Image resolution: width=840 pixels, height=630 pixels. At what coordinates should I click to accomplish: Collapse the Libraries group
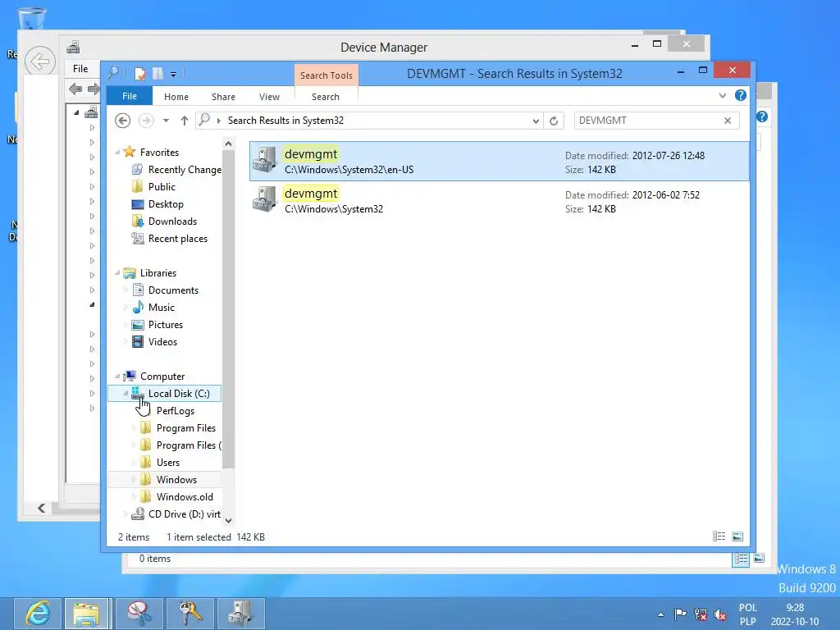[x=117, y=272]
